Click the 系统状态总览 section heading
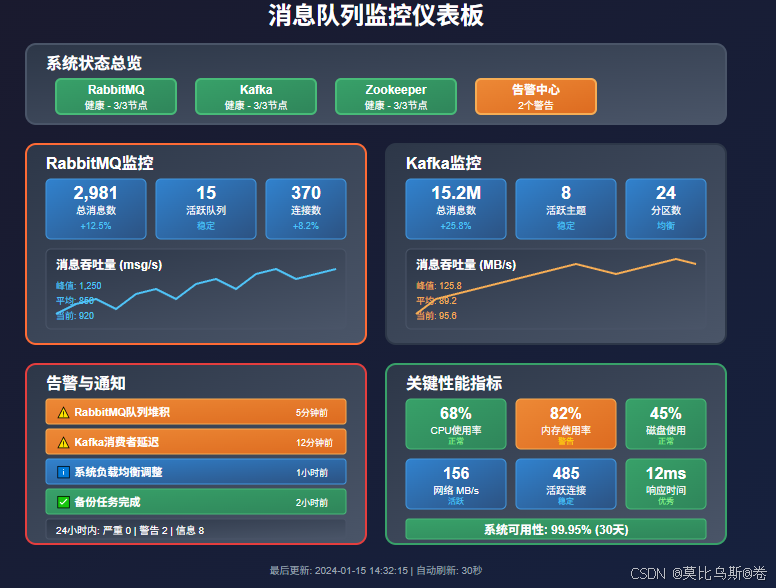Viewport: 777px width, 588px height. pos(94,63)
